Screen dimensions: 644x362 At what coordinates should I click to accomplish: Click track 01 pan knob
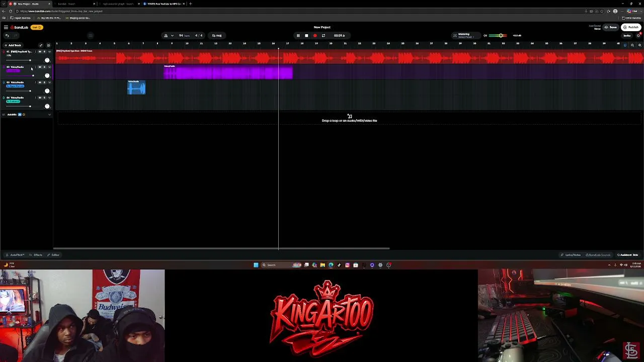click(x=47, y=60)
